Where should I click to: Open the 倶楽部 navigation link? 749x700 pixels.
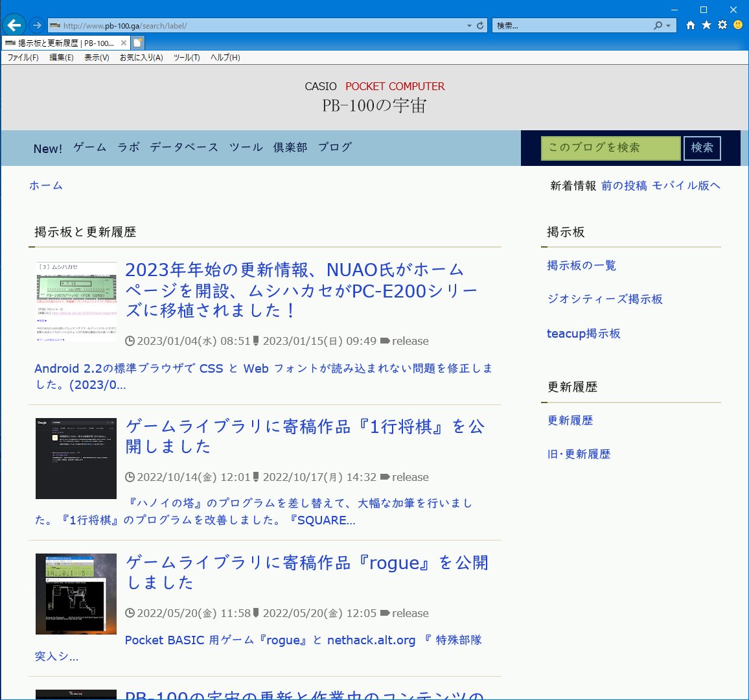coord(290,148)
